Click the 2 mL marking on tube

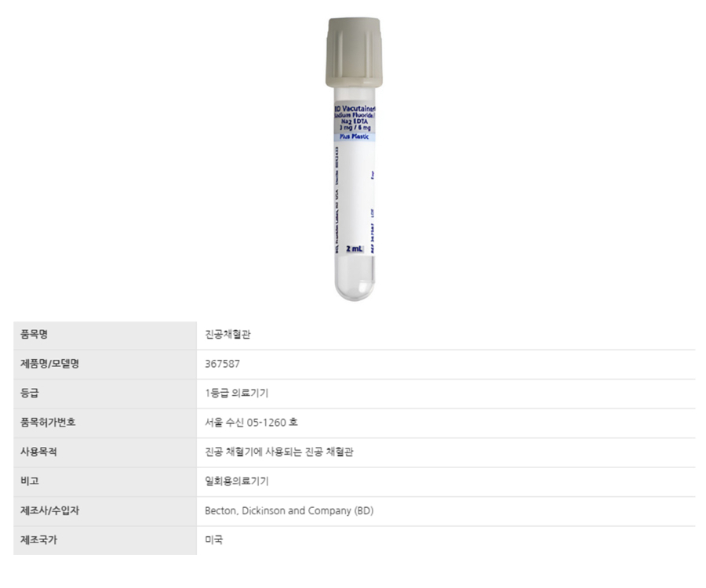(x=355, y=249)
